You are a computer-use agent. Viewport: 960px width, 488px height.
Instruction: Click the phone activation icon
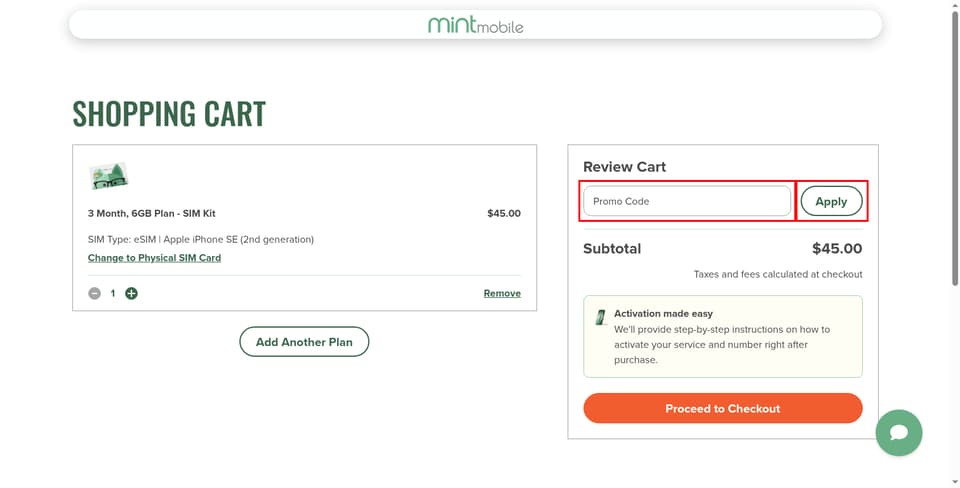[x=601, y=317]
